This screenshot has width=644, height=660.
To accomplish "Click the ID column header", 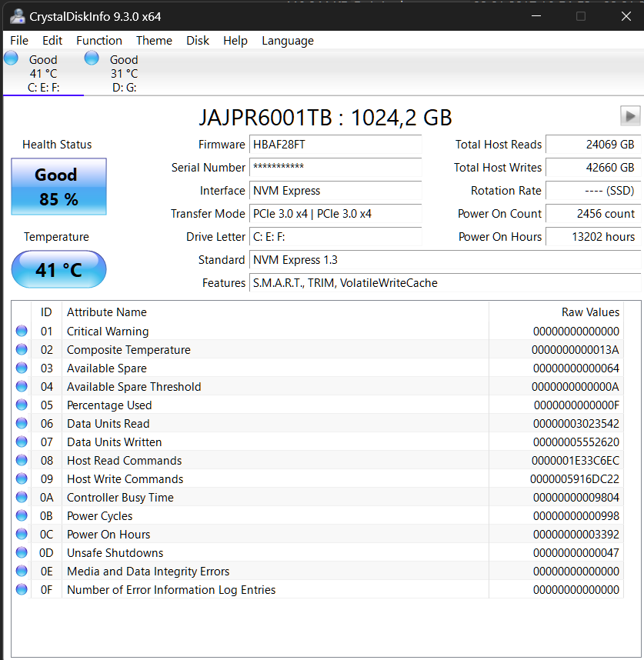I will coord(46,312).
